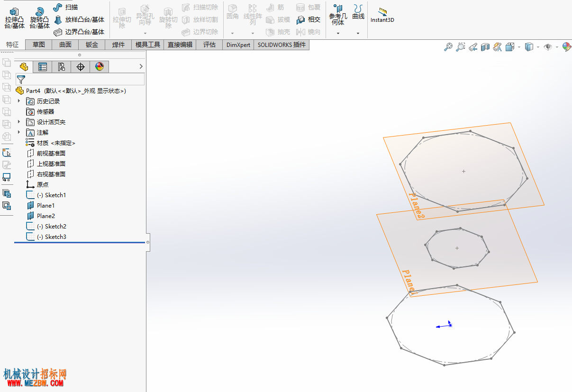Viewport: 572px width, 392px height.
Task: Select the Revolved Boss/Base (旋转凸台/基体) tool
Action: pos(39,18)
